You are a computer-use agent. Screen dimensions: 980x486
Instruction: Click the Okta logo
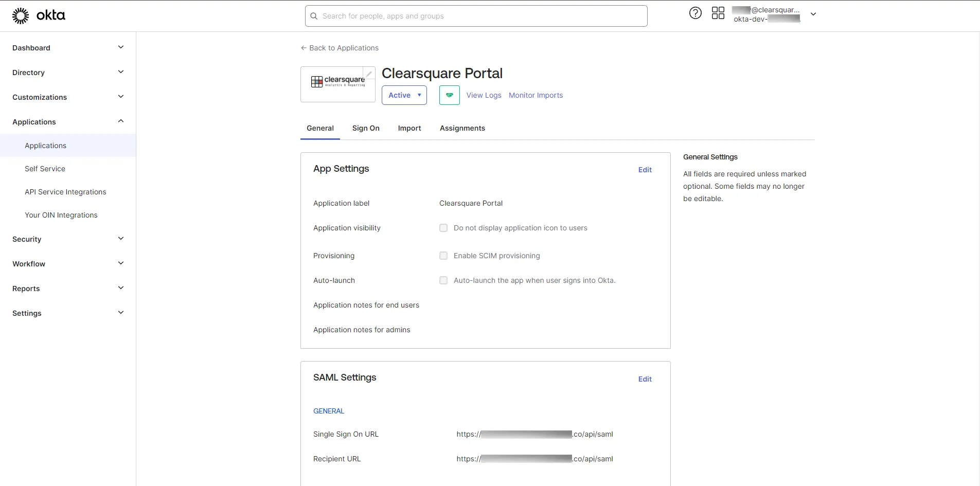(x=39, y=16)
